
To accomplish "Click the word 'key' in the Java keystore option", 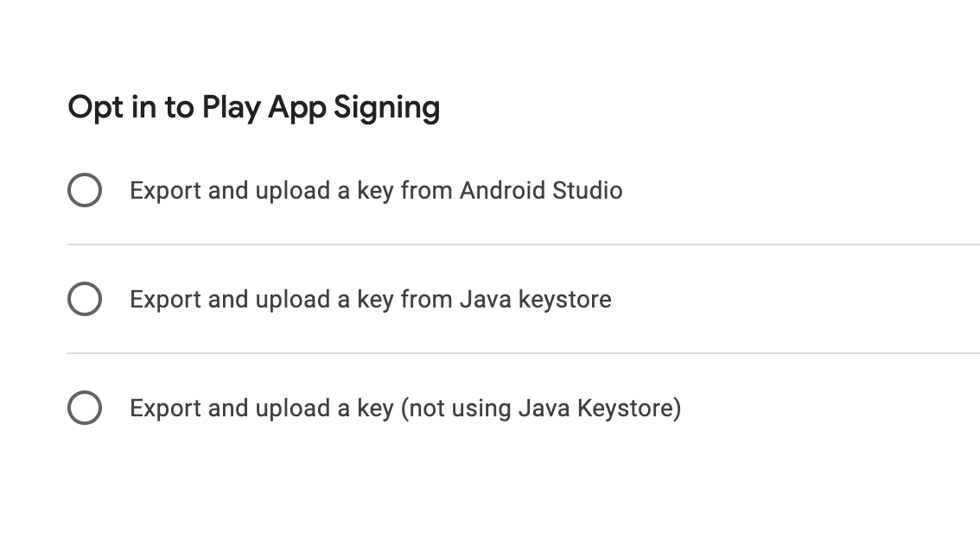I will (x=375, y=301).
